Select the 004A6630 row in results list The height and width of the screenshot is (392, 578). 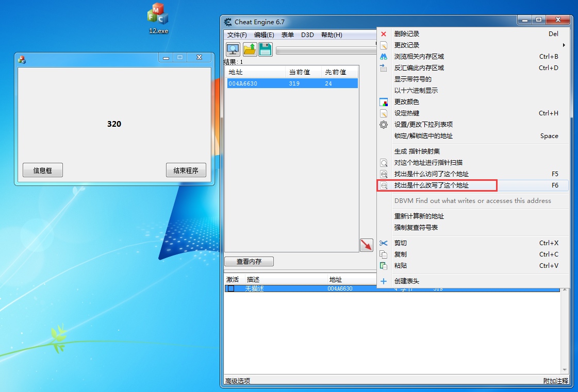click(292, 83)
